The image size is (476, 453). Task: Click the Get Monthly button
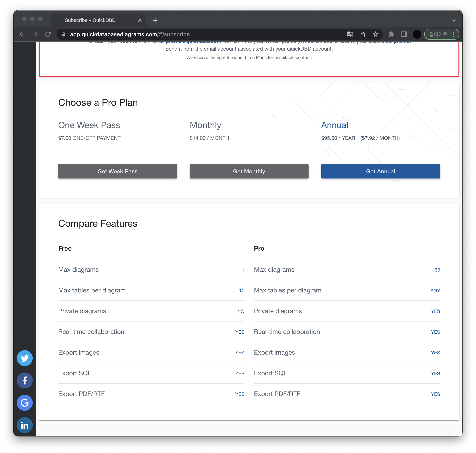click(249, 171)
